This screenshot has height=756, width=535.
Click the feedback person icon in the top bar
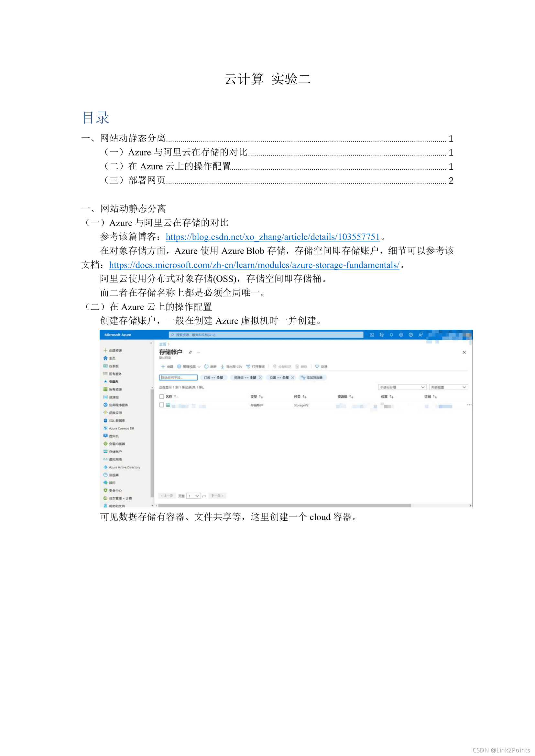pos(420,335)
